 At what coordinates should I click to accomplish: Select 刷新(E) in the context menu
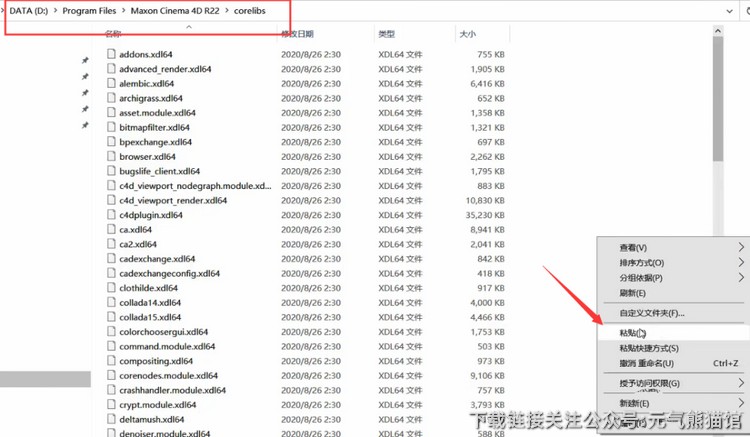(628, 293)
